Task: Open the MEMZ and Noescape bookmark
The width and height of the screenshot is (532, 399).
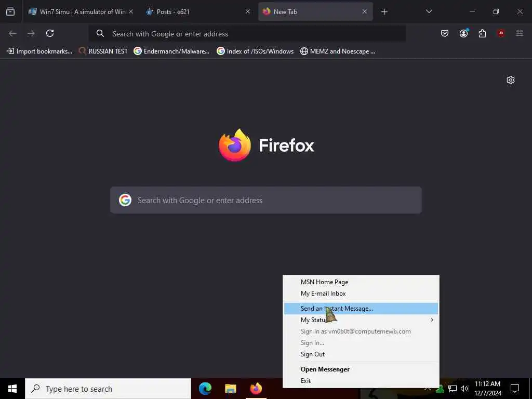Action: pyautogui.click(x=338, y=51)
